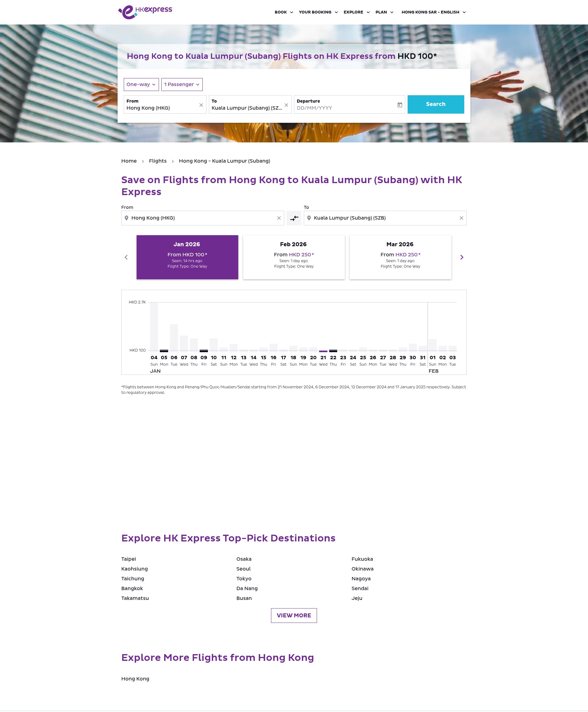588x712 pixels.
Task: Swap origin and destination arrows
Action: point(294,218)
